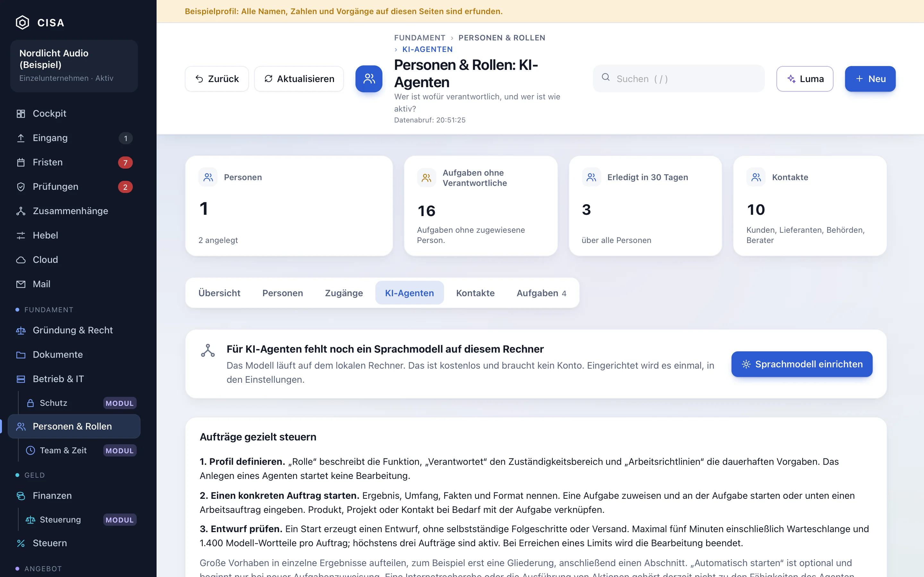Open the Cockpit dashboard icon
Viewport: 924px width, 577px height.
(21, 114)
